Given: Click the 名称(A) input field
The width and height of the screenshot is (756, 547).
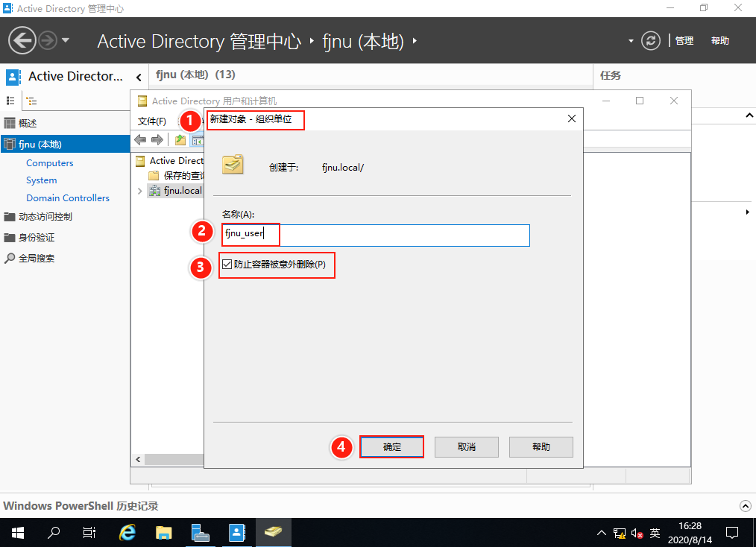Looking at the screenshot, I should 376,235.
